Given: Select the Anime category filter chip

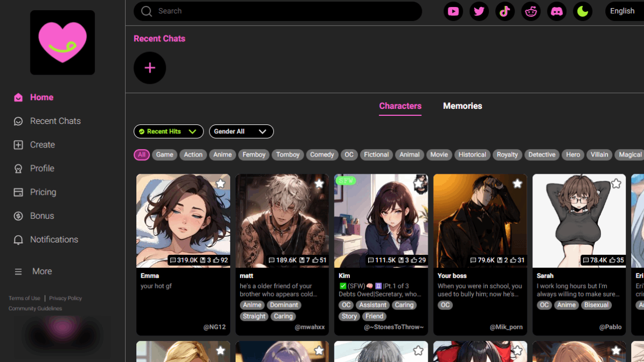Looking at the screenshot, I should tap(223, 154).
